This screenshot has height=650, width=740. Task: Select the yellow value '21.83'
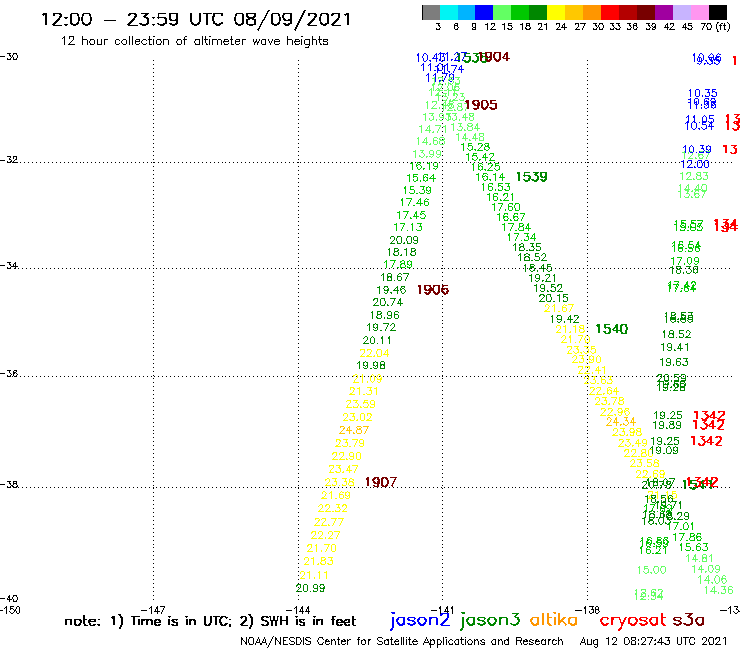pyautogui.click(x=318, y=561)
